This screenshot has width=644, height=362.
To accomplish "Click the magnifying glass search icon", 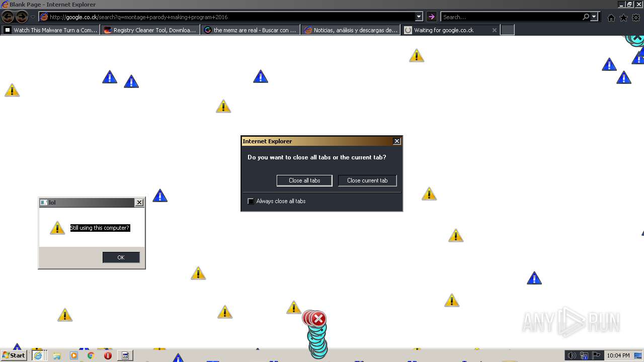I will (586, 17).
